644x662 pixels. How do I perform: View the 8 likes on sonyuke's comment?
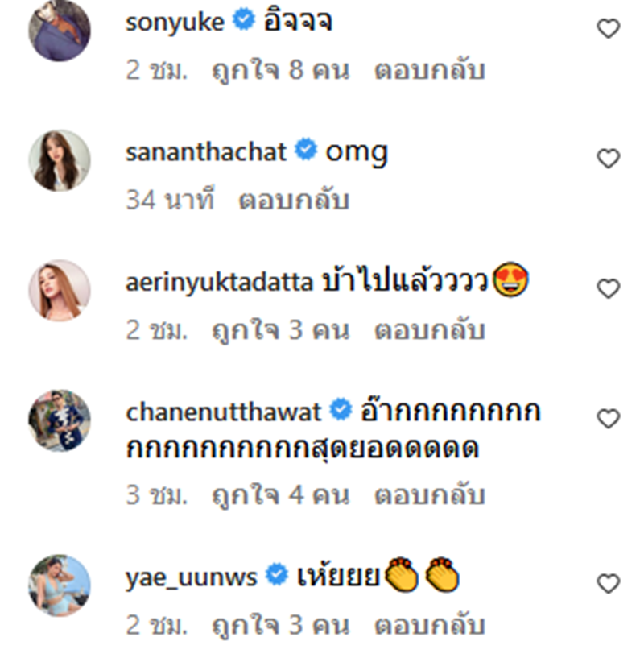280,71
